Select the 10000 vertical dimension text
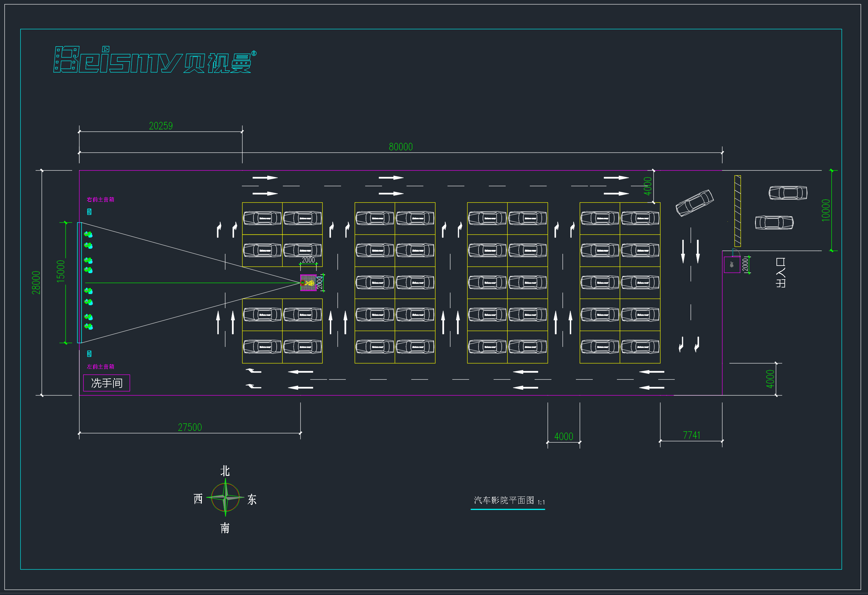The height and width of the screenshot is (595, 868). point(826,210)
